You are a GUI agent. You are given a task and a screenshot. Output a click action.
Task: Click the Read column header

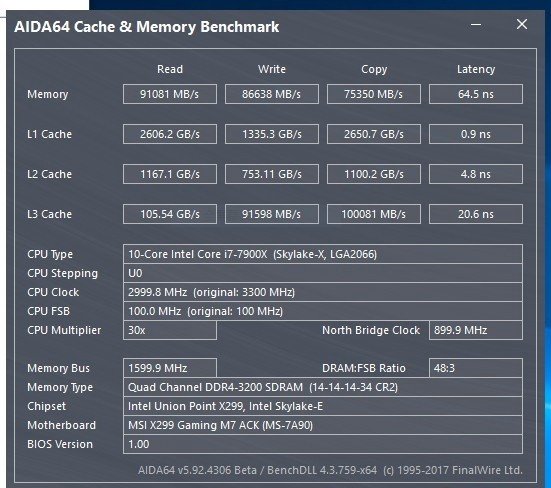pyautogui.click(x=170, y=69)
